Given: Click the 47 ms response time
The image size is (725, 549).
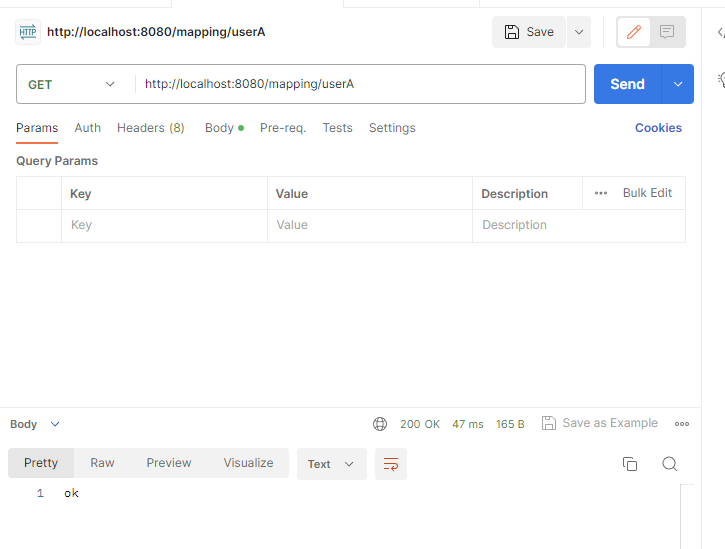Looking at the screenshot, I should 467,424.
